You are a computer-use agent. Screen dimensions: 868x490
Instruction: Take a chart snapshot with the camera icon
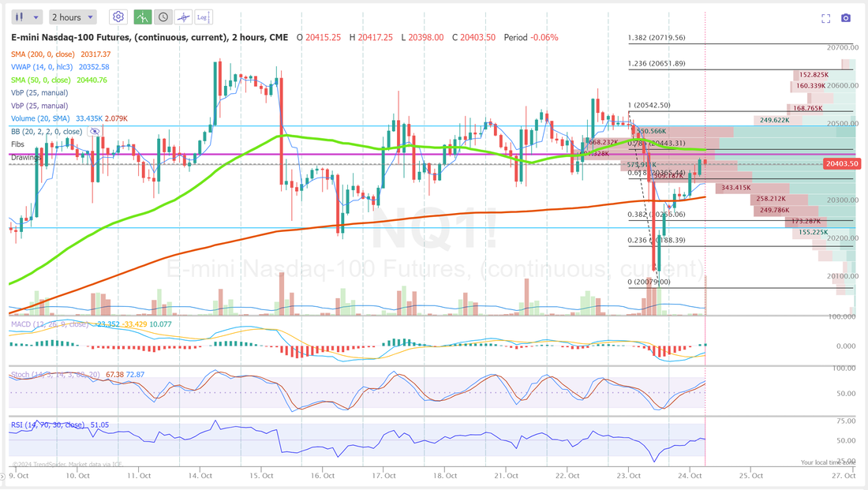(846, 18)
